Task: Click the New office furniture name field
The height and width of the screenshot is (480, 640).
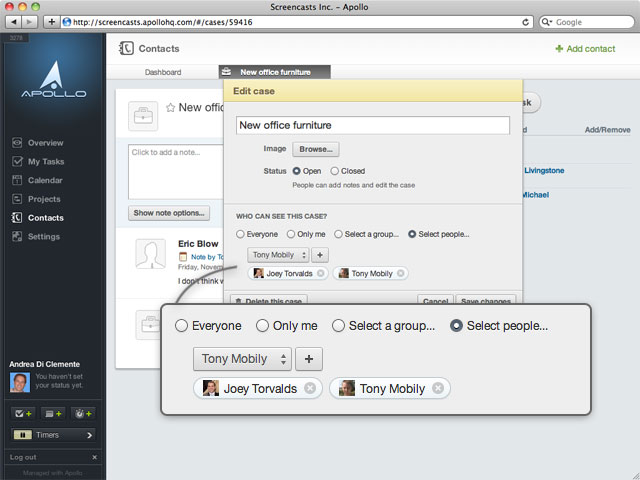Action: tap(373, 125)
